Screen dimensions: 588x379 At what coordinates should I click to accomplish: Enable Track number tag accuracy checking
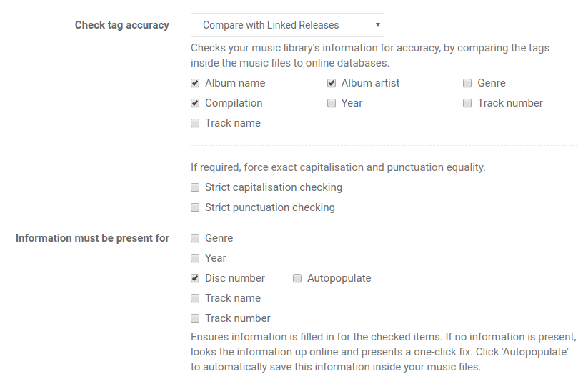(x=467, y=103)
